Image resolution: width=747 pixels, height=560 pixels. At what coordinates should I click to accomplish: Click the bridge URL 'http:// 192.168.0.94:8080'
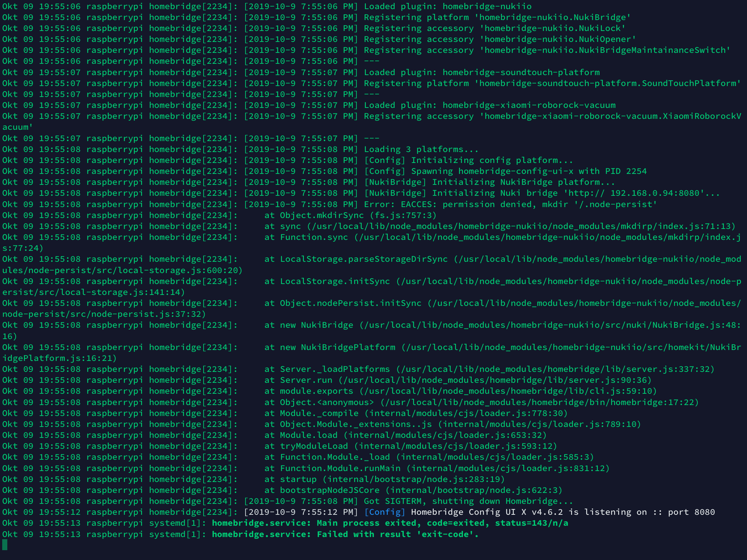tap(634, 193)
